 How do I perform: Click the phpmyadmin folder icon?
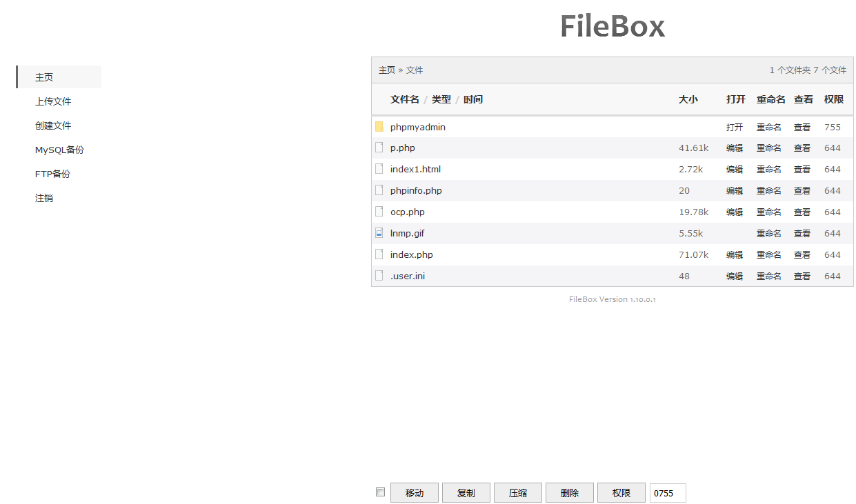coord(379,127)
